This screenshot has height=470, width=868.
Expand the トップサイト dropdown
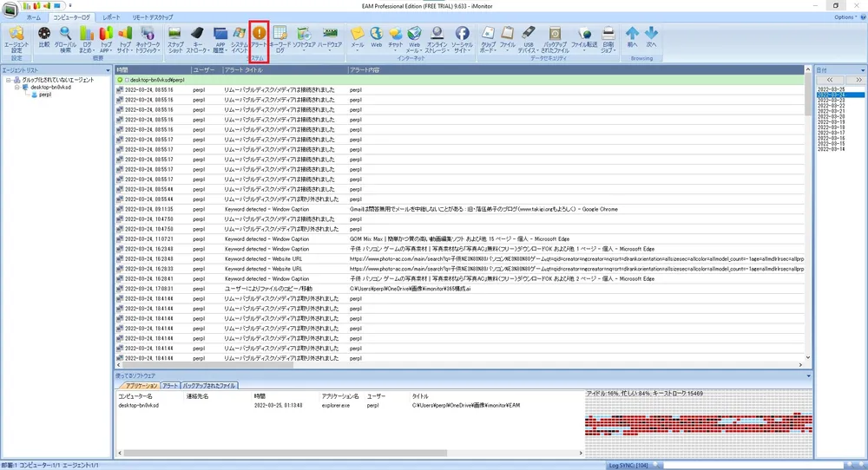coord(125,39)
